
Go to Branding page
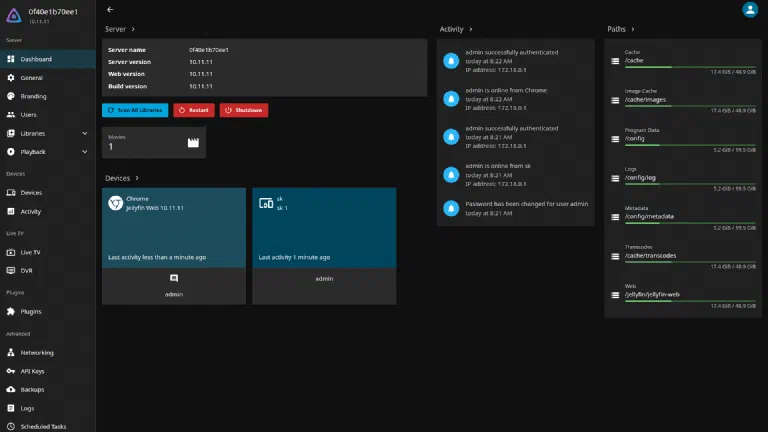pos(48,96)
